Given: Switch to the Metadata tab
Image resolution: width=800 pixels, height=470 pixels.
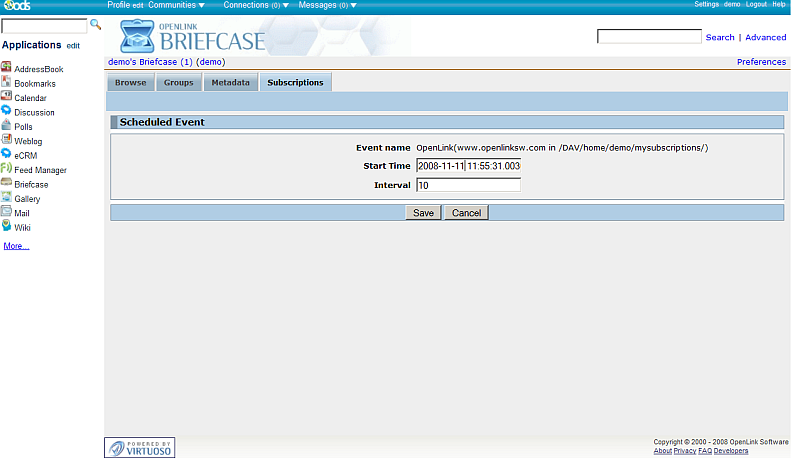Looking at the screenshot, I should (x=230, y=83).
